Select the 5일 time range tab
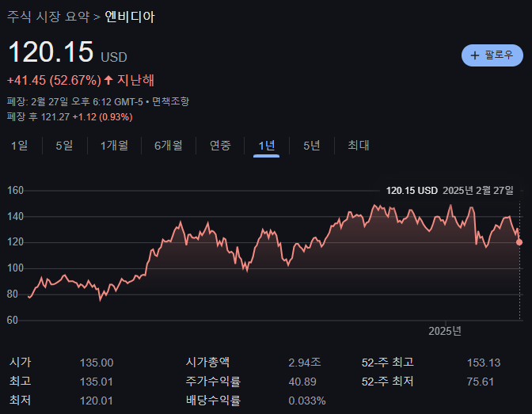Screen dimensions: 532x414 click(x=64, y=146)
